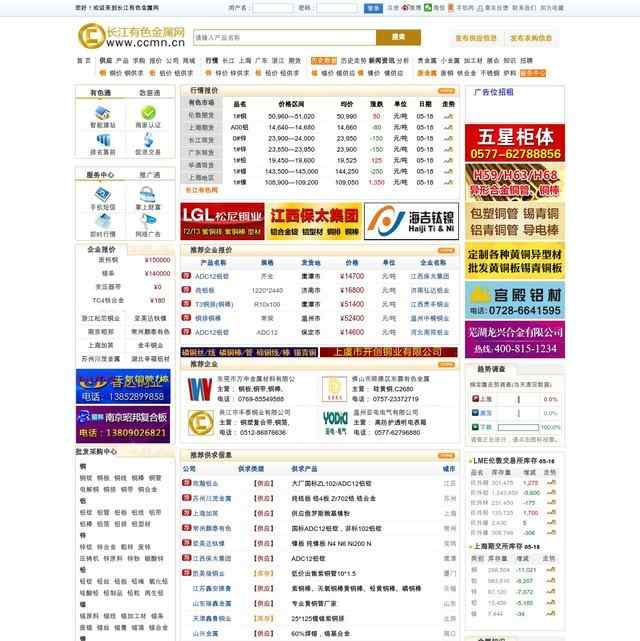Select the 广东现货 market tab
640x641 pixels.
tap(201, 152)
